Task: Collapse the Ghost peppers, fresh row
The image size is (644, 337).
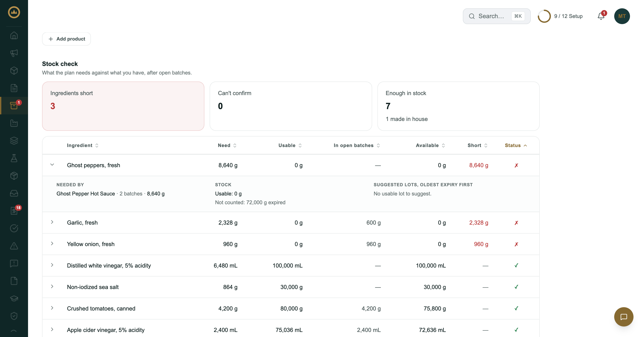Action: (52, 165)
